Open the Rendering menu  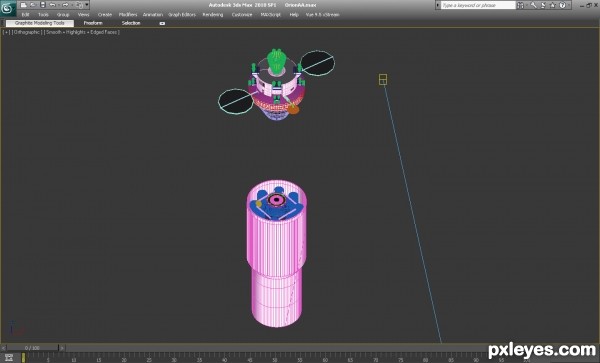pyautogui.click(x=213, y=15)
